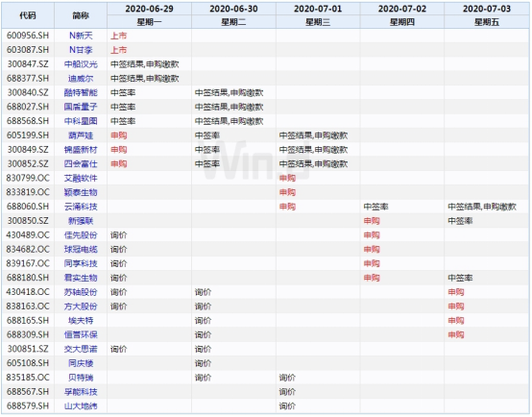The image size is (532, 417).
Task: Click 2020-07-01 date column header
Action: (x=318, y=9)
